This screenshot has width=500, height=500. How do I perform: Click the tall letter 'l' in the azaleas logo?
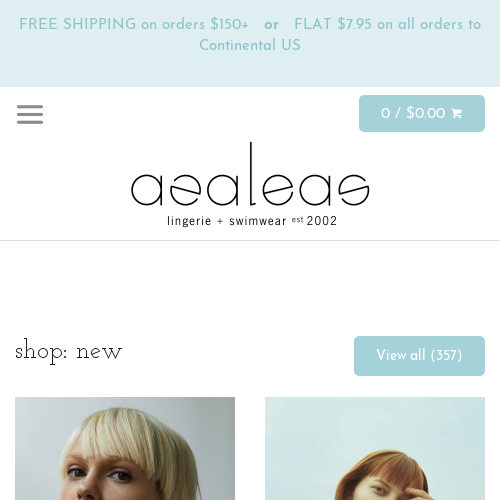click(x=252, y=173)
